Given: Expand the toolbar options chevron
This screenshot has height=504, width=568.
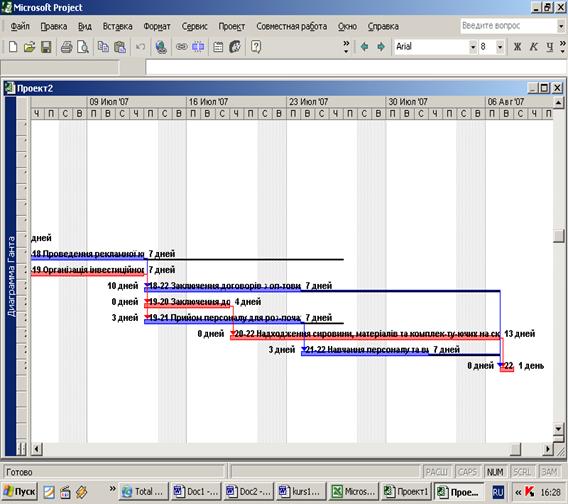Looking at the screenshot, I should click(346, 47).
